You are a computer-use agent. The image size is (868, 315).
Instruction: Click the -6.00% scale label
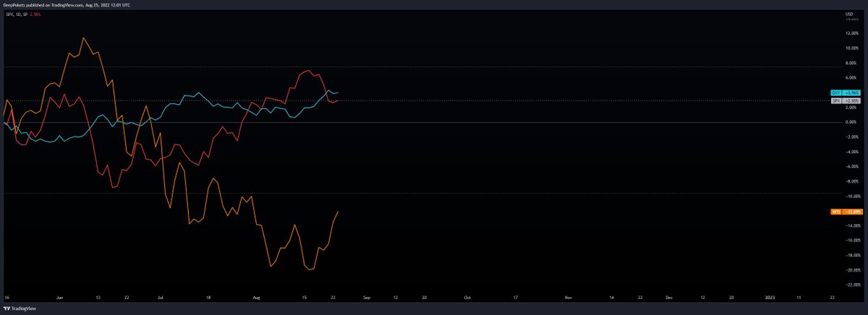coord(851,166)
